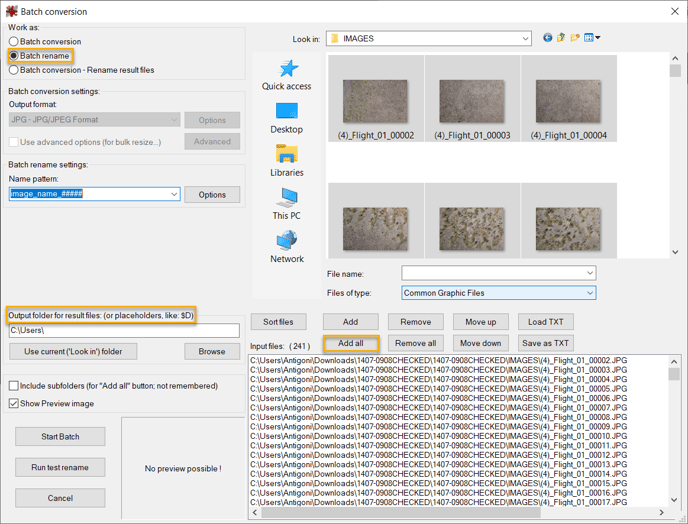Image resolution: width=688 pixels, height=524 pixels.
Task: Select input file ending Flight_01_00005.JPG
Action: [439, 389]
